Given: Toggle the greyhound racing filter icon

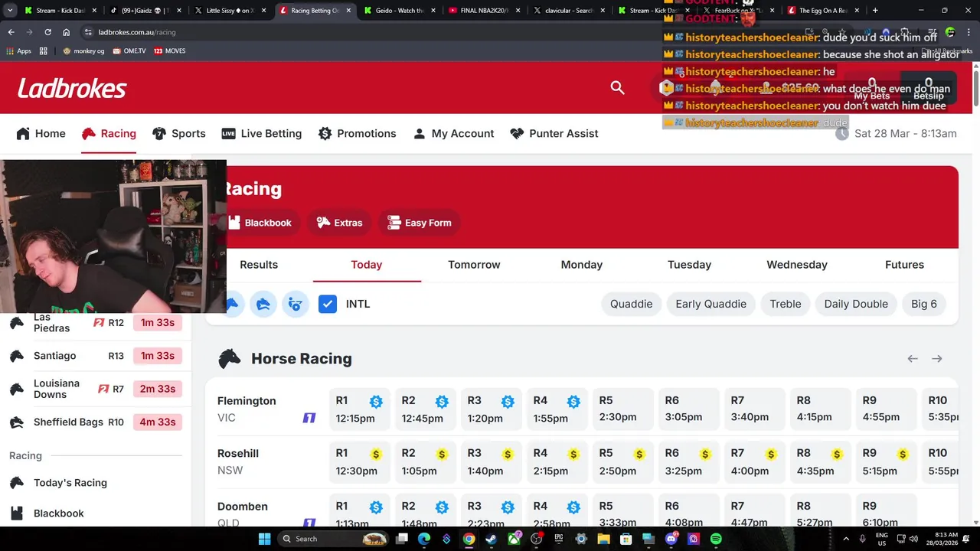Looking at the screenshot, I should click(263, 305).
